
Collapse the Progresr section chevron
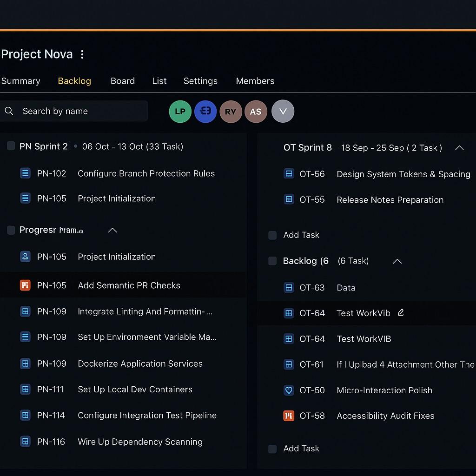112,230
